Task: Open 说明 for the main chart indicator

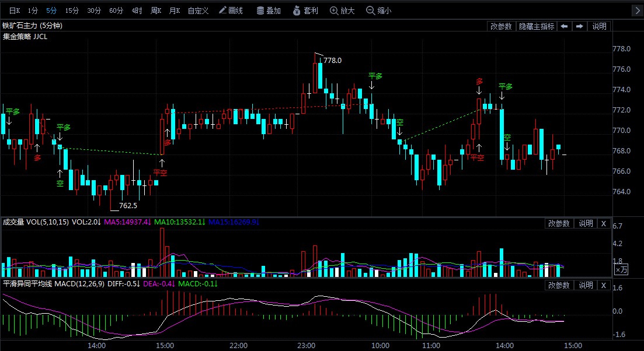Action: click(599, 26)
